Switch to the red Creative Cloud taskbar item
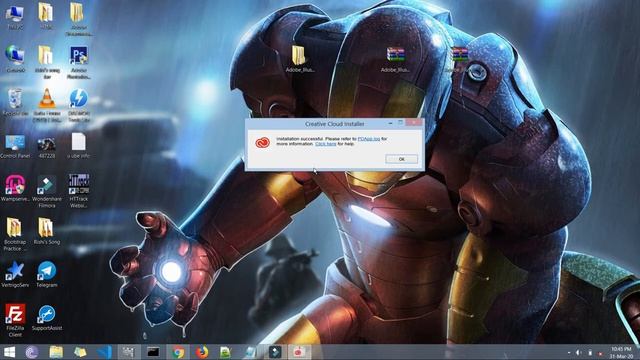640x360 pixels. tap(300, 352)
